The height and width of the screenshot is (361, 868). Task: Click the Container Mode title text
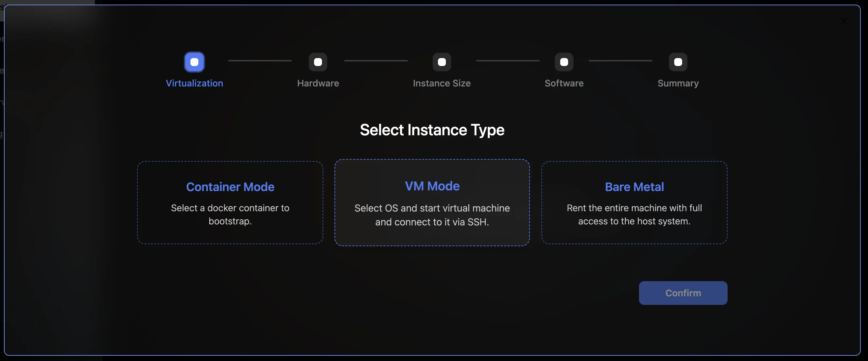coord(230,186)
